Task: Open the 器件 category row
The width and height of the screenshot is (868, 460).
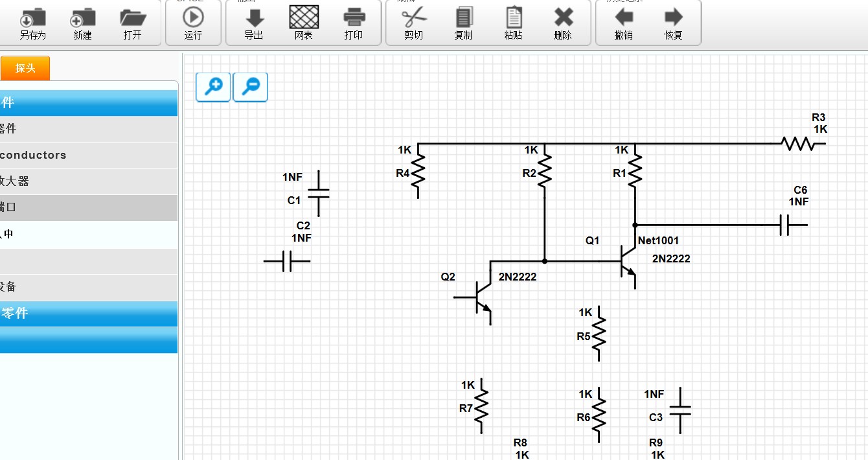Action: (89, 129)
